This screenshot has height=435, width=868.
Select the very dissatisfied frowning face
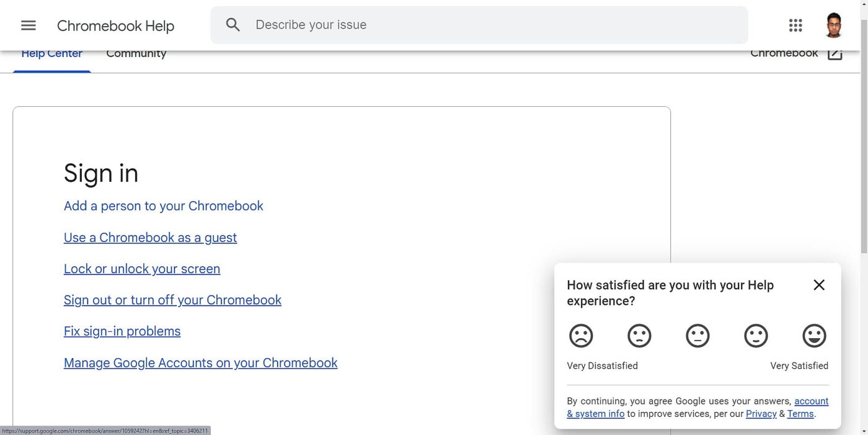(581, 336)
